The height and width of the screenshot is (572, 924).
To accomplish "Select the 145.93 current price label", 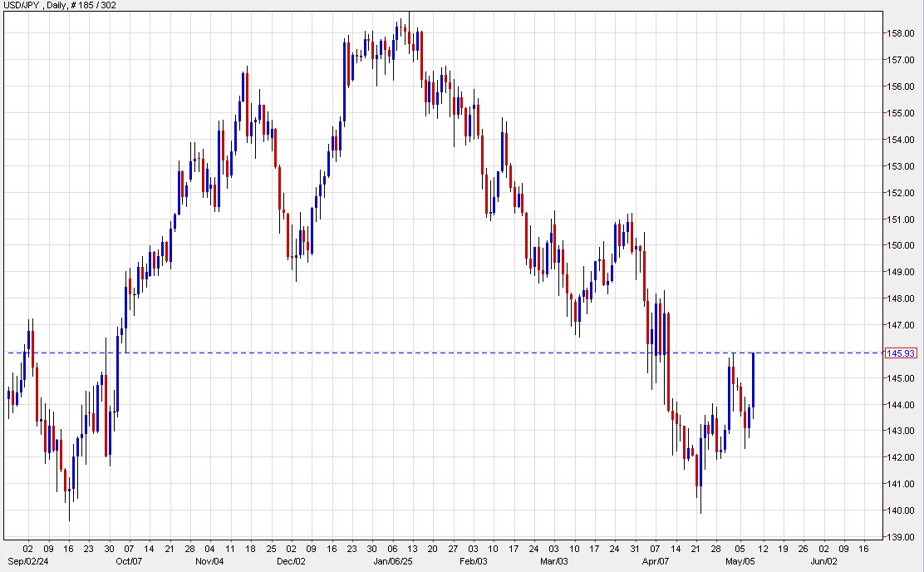I will (902, 353).
